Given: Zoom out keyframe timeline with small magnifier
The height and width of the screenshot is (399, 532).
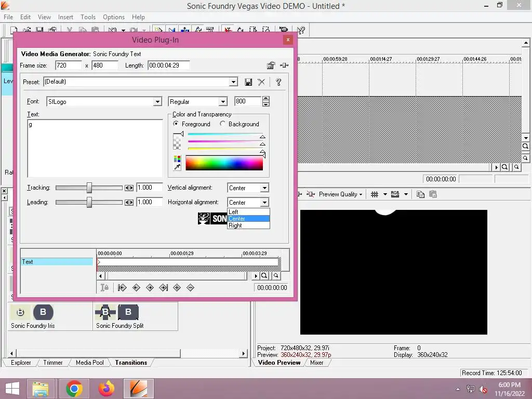Looking at the screenshot, I should pos(276,275).
